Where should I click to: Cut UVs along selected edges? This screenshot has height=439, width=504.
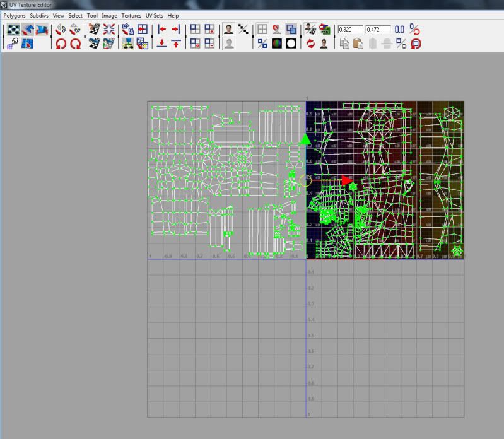click(95, 30)
